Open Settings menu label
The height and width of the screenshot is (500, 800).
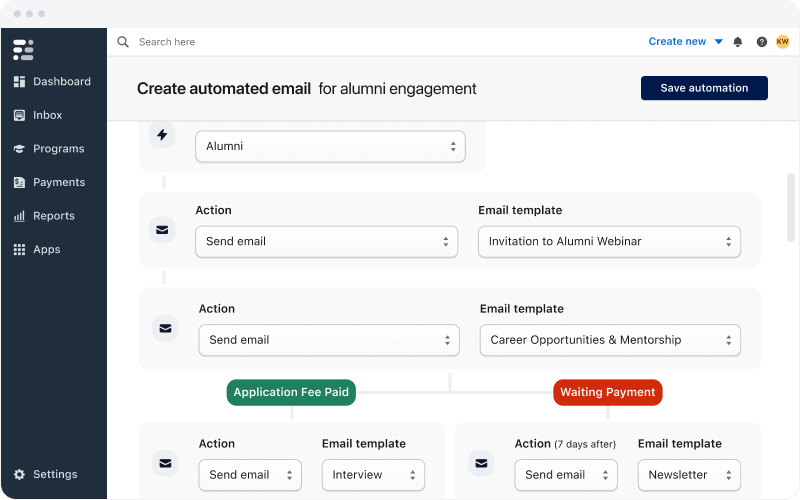coord(55,474)
